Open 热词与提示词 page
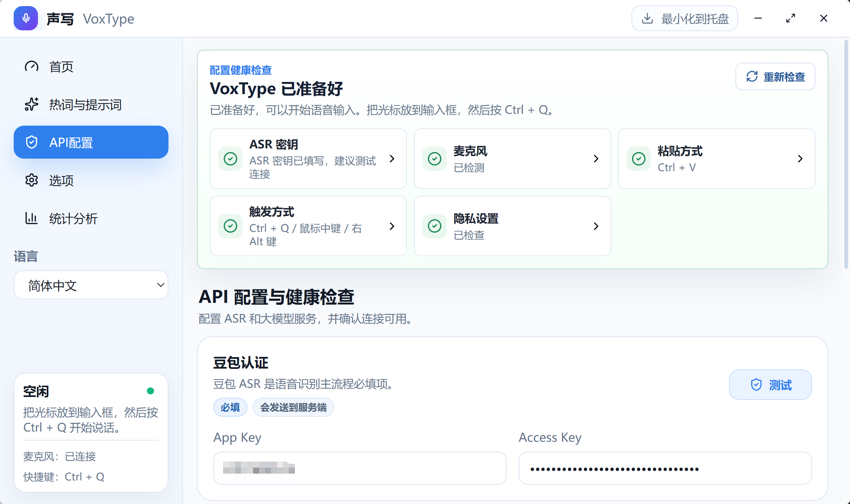 coord(91,104)
